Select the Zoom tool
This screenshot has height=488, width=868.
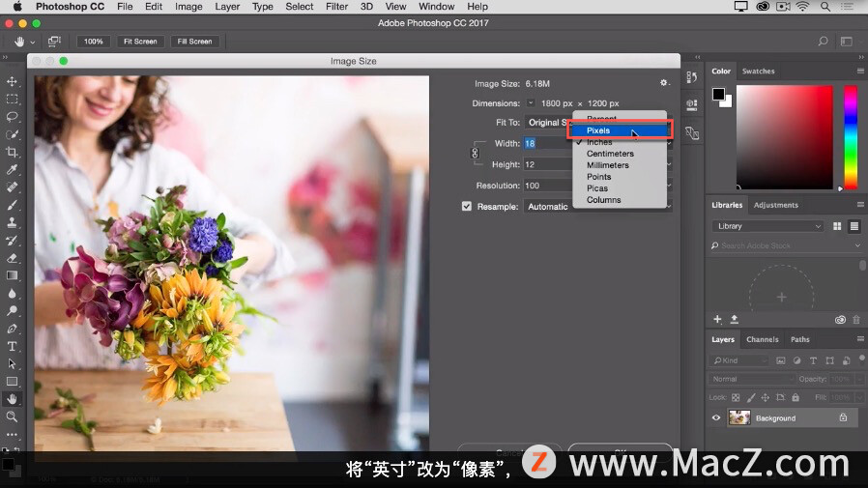(12, 416)
